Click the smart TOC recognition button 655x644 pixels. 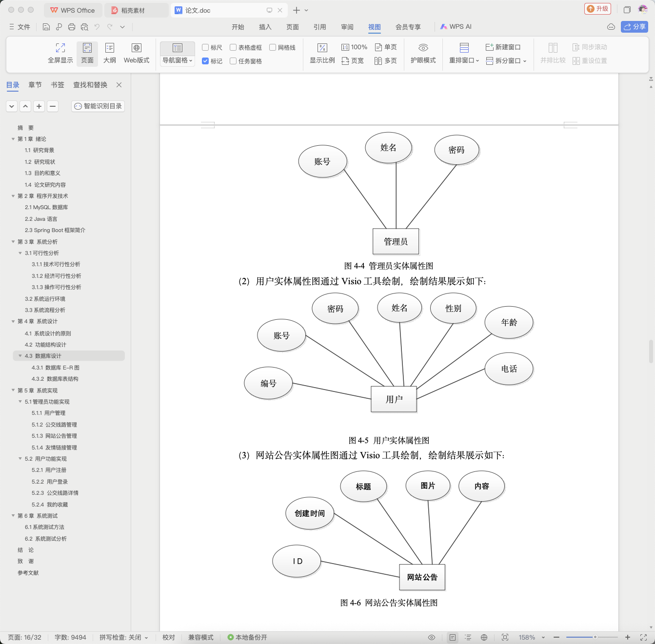click(x=98, y=106)
